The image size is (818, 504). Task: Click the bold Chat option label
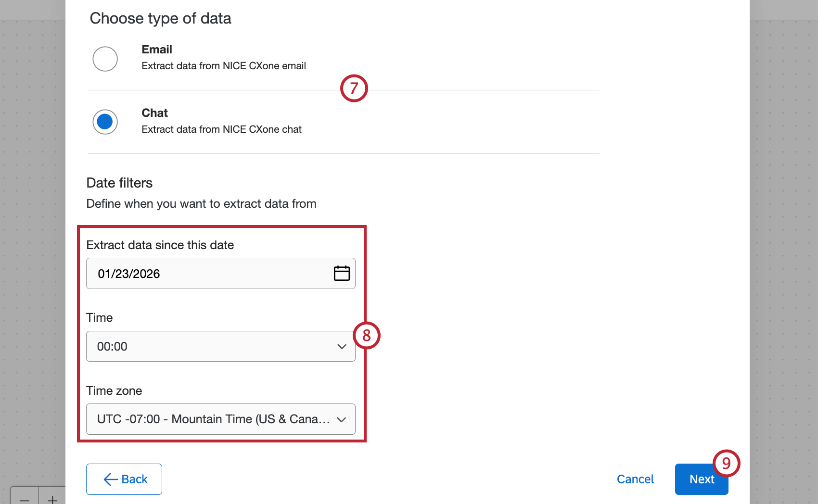point(154,113)
